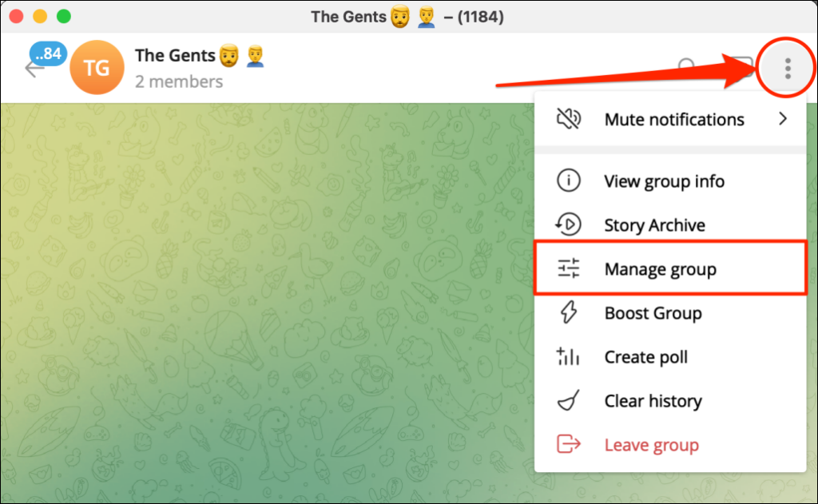Image resolution: width=818 pixels, height=504 pixels.
Task: Click the Story Archive clock-play icon
Action: 568,225
